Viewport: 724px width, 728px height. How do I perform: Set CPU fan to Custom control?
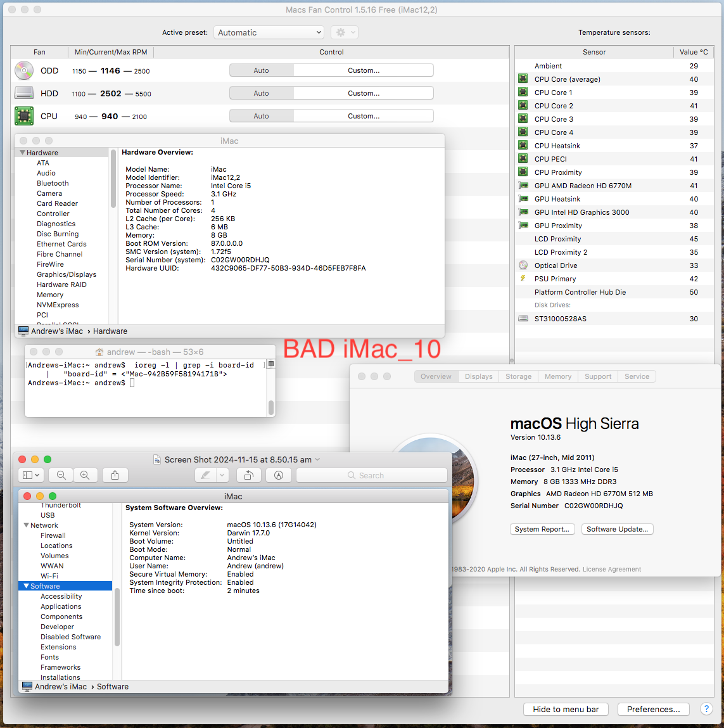click(364, 115)
